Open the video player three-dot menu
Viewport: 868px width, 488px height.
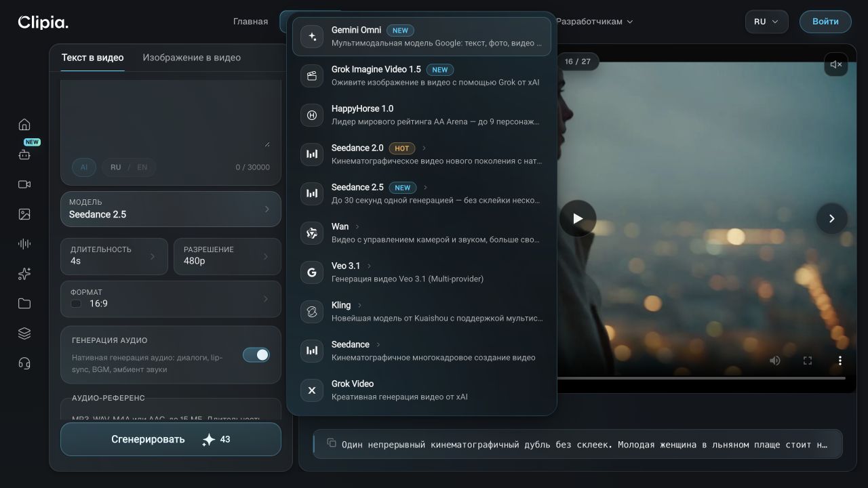tap(840, 361)
